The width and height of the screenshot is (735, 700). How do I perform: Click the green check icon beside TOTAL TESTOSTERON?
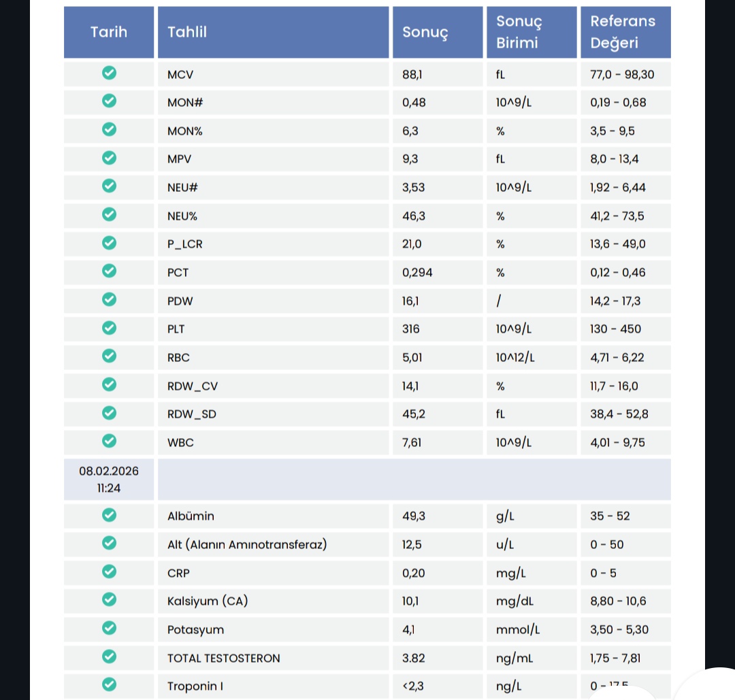coord(109,657)
